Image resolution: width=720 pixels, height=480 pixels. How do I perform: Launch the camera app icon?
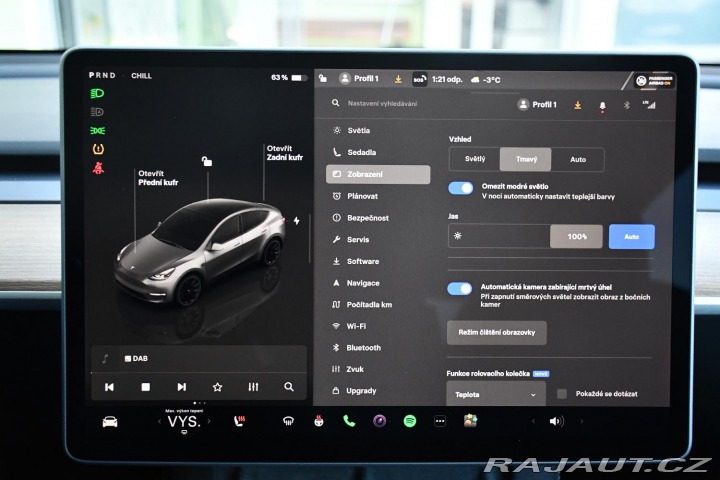point(379,421)
